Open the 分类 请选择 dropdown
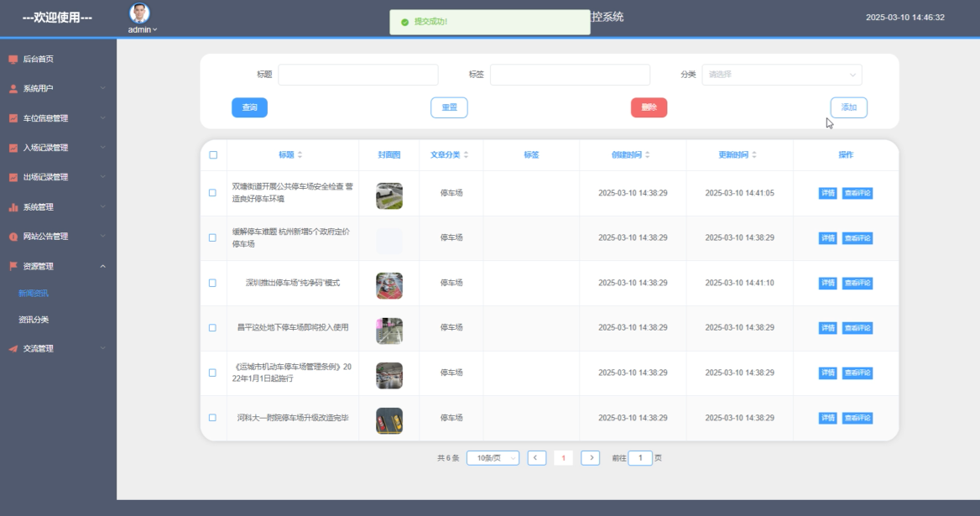Viewport: 980px width, 516px height. click(782, 75)
